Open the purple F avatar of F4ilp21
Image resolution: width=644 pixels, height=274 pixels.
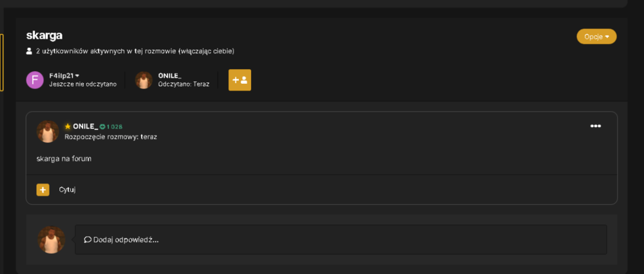[x=35, y=80]
